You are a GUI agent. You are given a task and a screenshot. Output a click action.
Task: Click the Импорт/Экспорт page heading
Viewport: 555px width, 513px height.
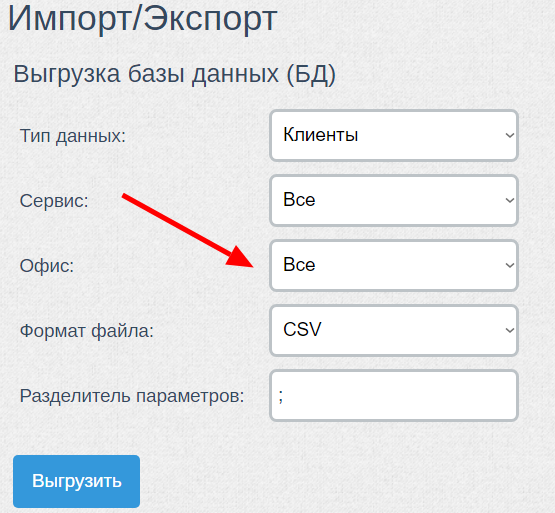pyautogui.click(x=142, y=18)
